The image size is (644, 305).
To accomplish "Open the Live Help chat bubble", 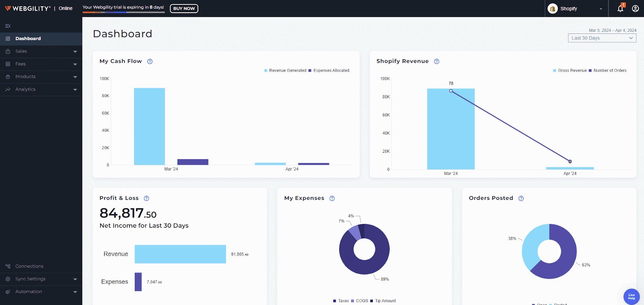I will pyautogui.click(x=631, y=297).
